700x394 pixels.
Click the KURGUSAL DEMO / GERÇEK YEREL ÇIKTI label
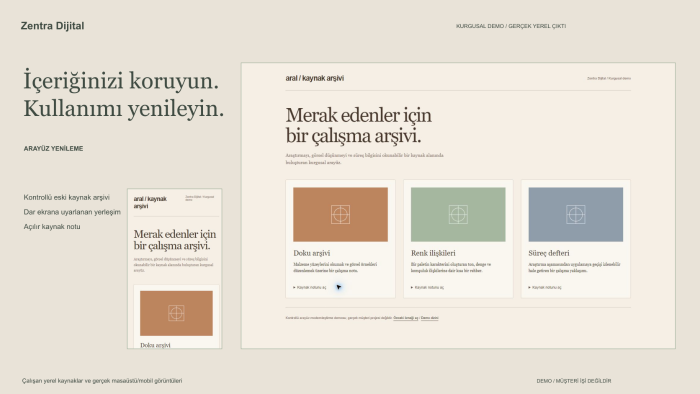(x=511, y=26)
